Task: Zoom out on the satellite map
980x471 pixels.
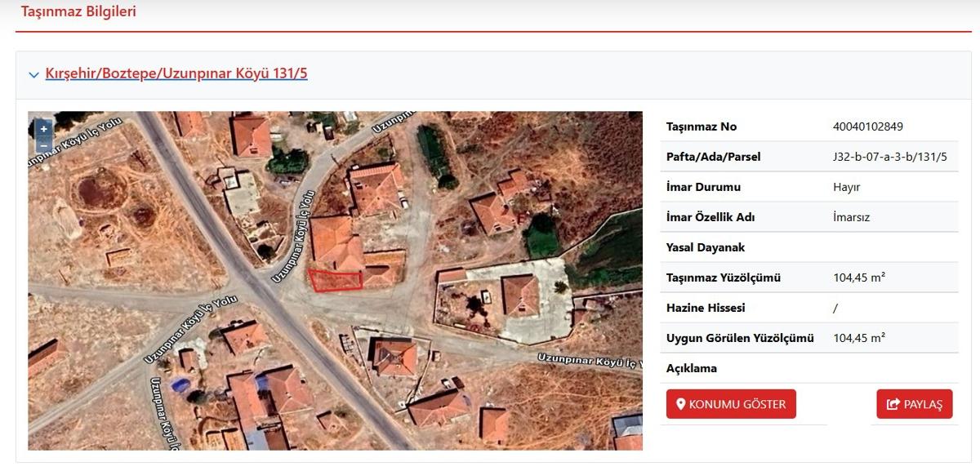Action: pos(43,145)
